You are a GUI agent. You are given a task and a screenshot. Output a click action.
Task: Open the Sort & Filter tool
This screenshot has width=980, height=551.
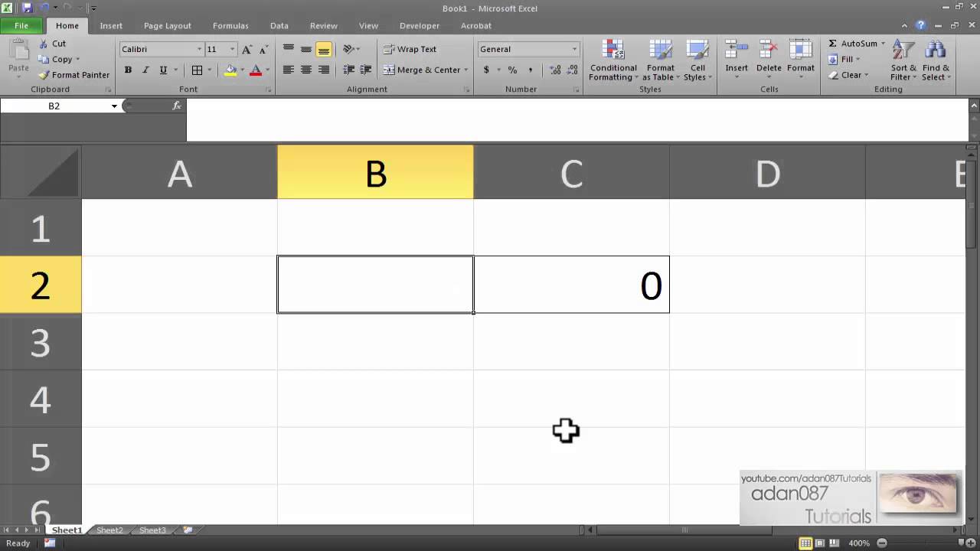903,51
